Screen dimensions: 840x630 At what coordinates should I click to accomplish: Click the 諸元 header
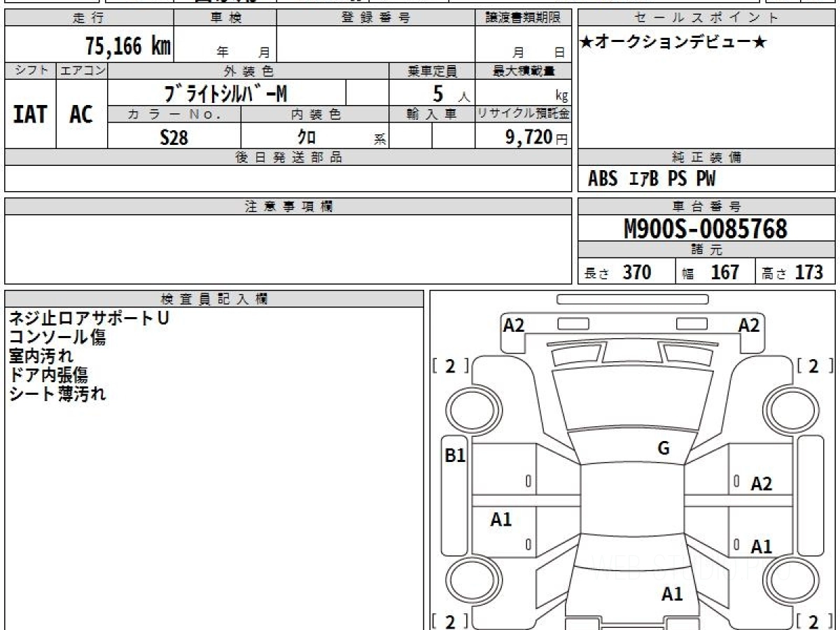(x=706, y=250)
